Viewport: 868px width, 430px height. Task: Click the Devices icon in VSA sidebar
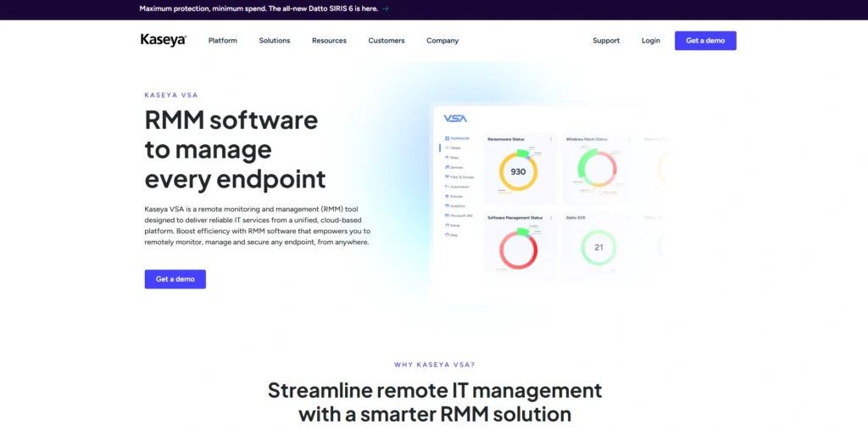[x=448, y=167]
